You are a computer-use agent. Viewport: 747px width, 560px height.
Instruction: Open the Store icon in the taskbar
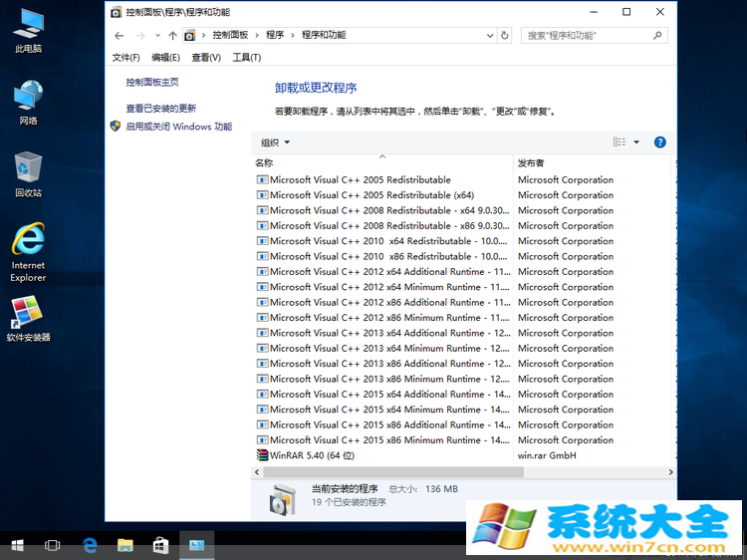point(160,545)
